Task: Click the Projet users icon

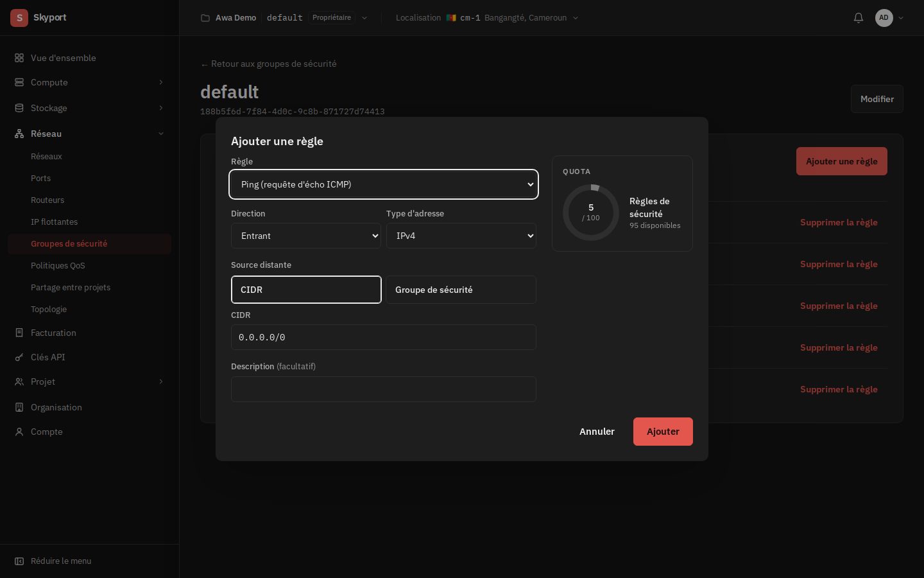Action: [19, 381]
